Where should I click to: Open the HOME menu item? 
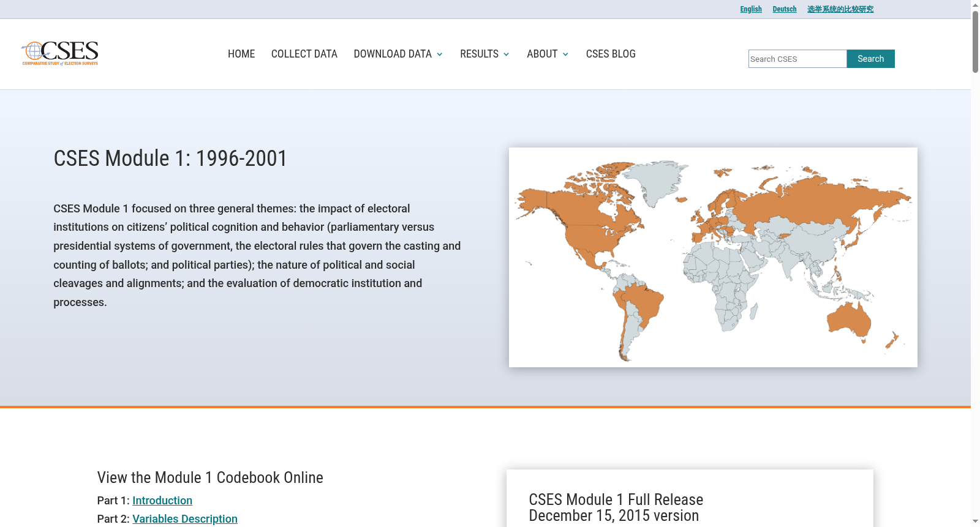point(241,54)
